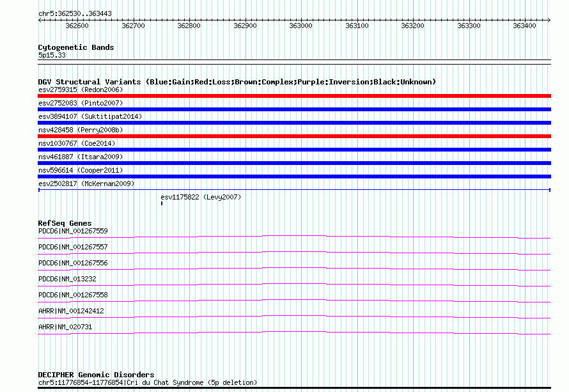
Task: Select transcript AHRR|NM_020731 label
Action: click(65, 327)
